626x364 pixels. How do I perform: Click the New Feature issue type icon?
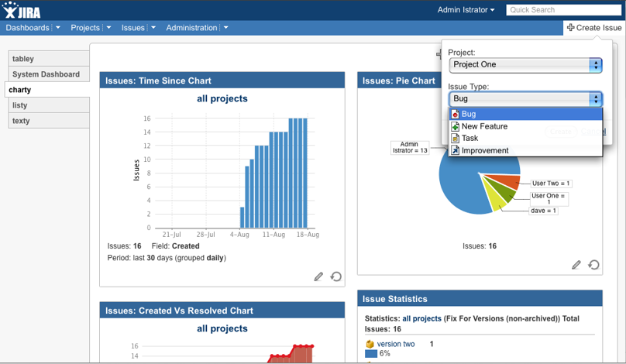click(455, 126)
